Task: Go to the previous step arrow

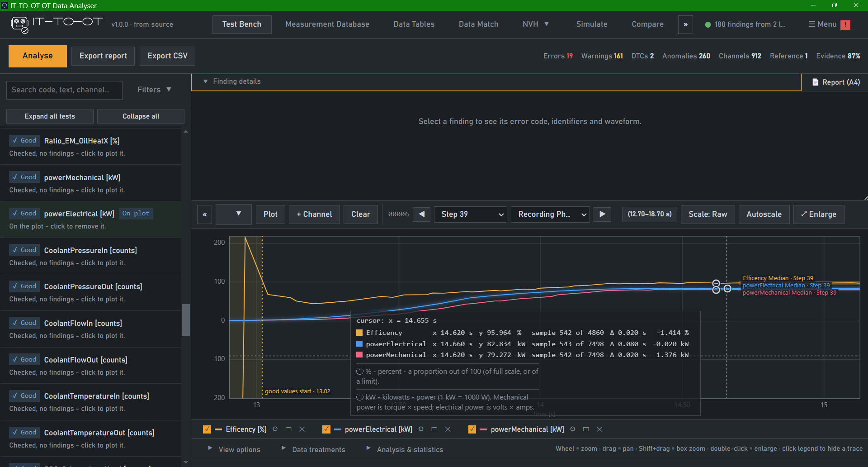Action: coord(422,214)
